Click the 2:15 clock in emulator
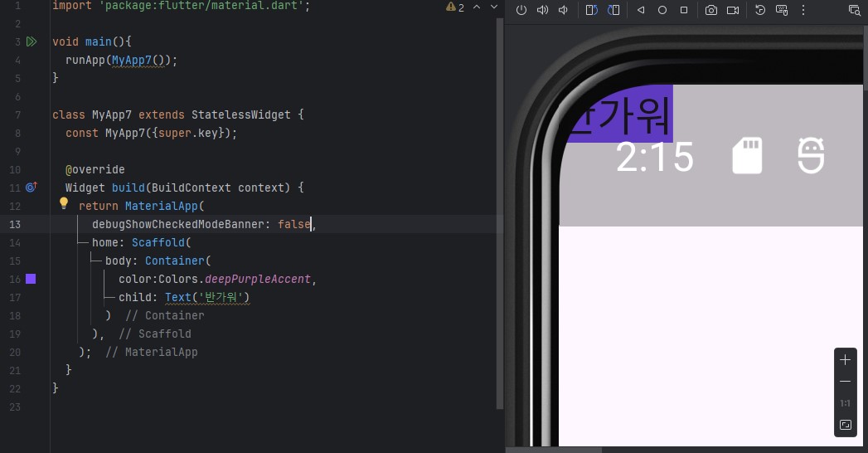The height and width of the screenshot is (453, 868). coord(655,157)
